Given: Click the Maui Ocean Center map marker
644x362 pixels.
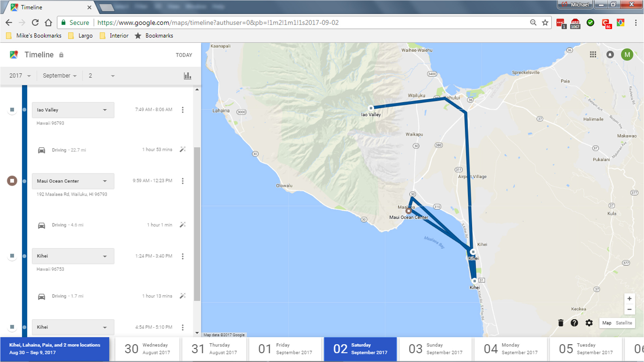Looking at the screenshot, I should click(x=408, y=211).
